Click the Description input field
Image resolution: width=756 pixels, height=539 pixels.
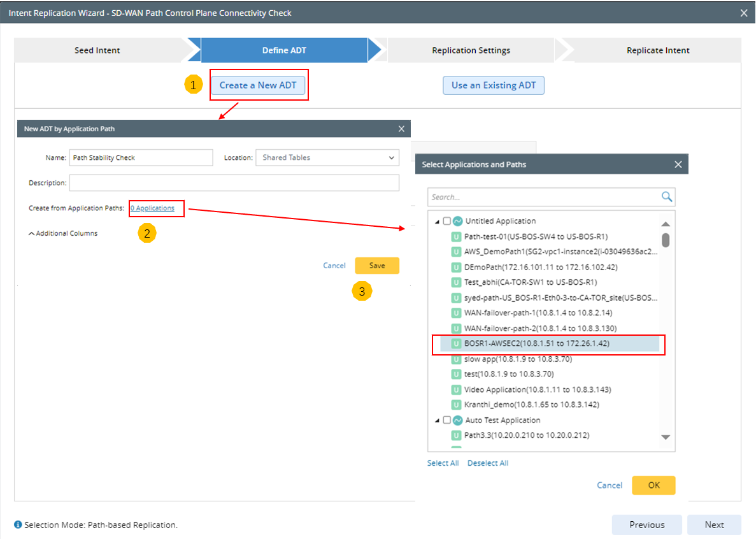pos(234,183)
